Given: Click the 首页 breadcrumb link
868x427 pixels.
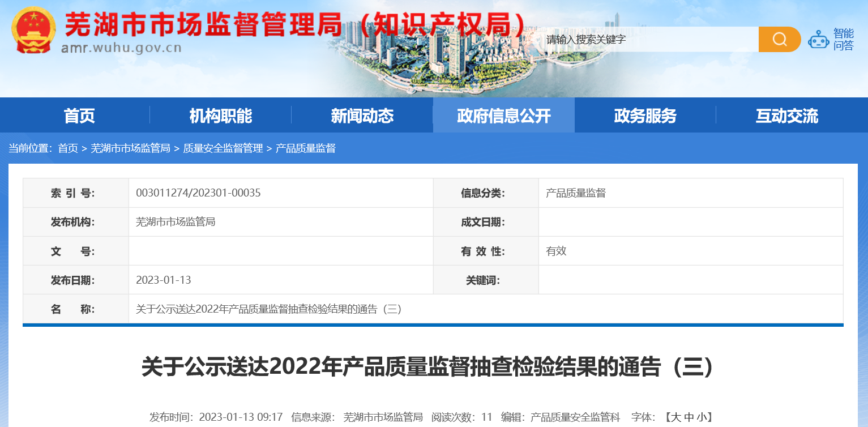Looking at the screenshot, I should [x=68, y=148].
